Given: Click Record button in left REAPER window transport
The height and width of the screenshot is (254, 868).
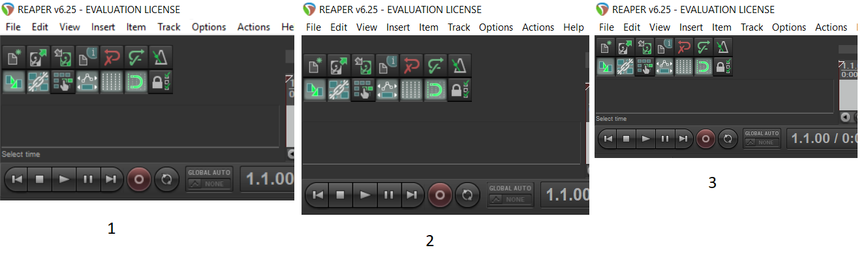Looking at the screenshot, I should click(x=138, y=179).
